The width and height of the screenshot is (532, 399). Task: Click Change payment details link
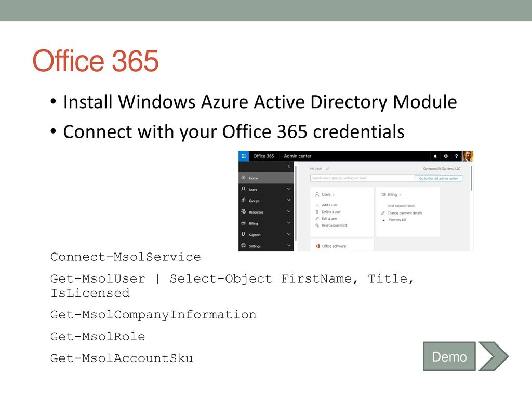[405, 213]
